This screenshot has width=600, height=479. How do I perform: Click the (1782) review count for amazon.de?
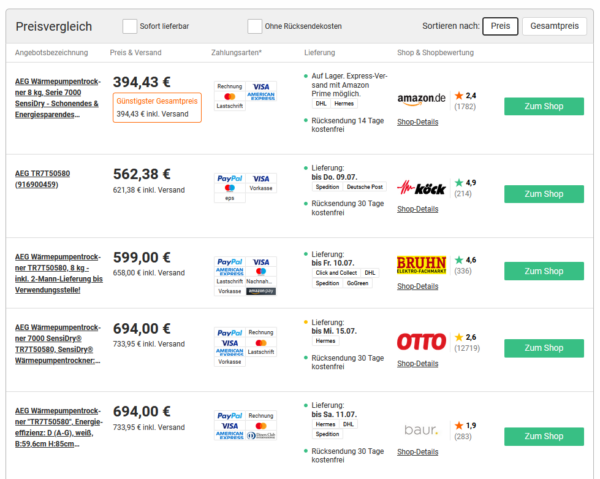(x=465, y=107)
